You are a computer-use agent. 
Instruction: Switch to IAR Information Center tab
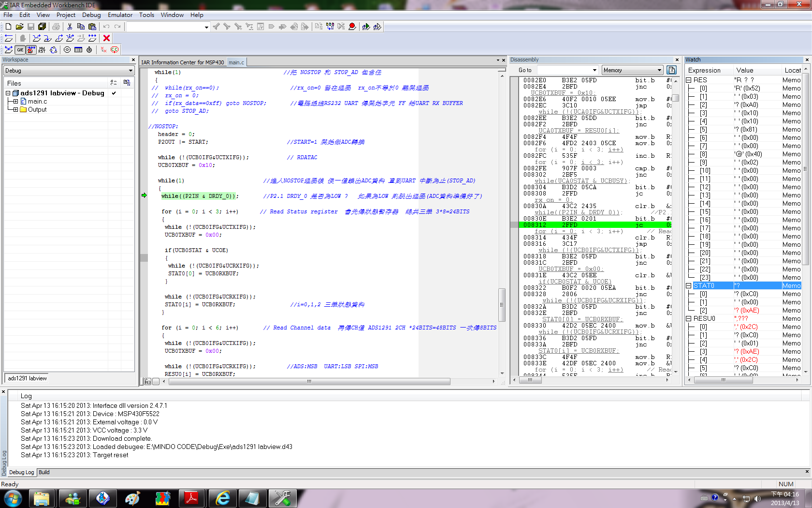pos(183,62)
